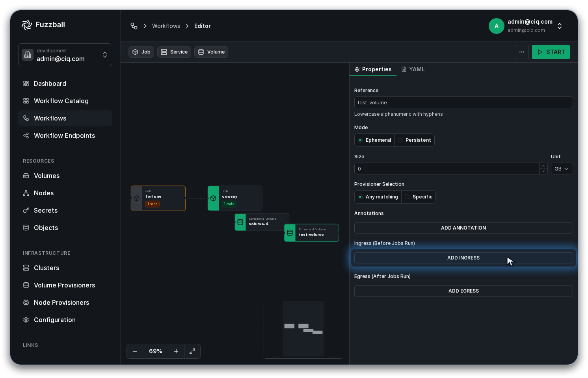Open Workflow Catalog in the sidebar

pyautogui.click(x=65, y=101)
